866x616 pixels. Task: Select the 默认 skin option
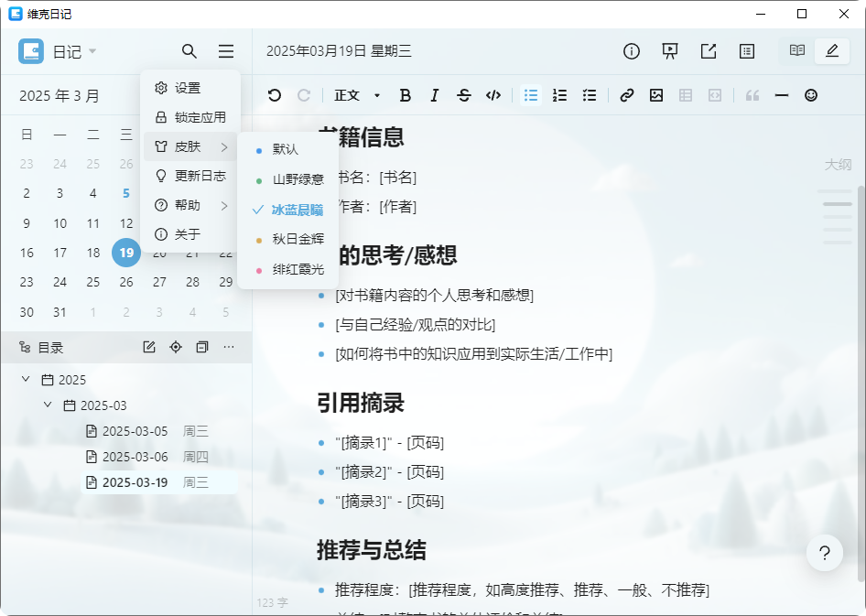[x=285, y=149]
